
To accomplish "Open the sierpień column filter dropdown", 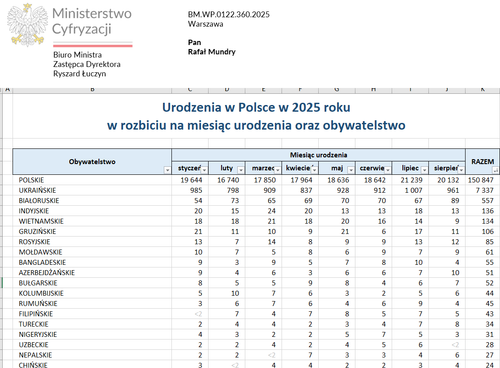I will click(x=461, y=170).
